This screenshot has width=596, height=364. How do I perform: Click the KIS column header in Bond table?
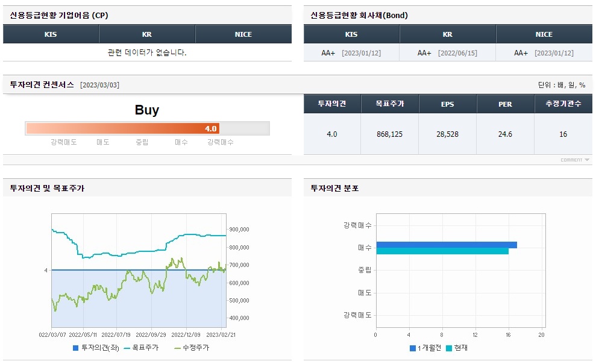point(351,34)
